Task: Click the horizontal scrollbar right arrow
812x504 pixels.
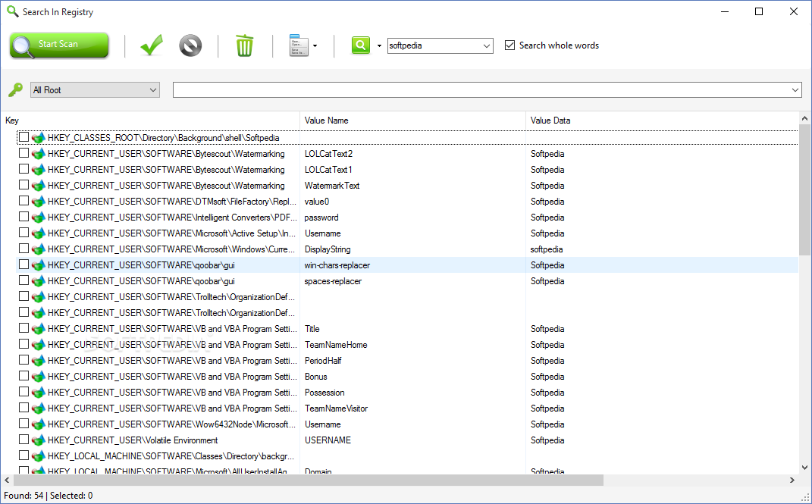Action: point(792,481)
